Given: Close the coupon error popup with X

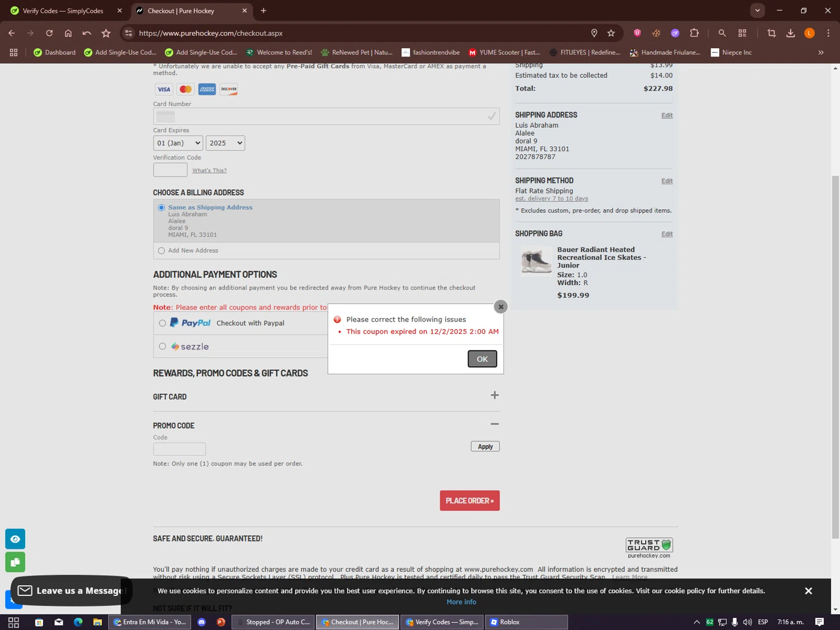Looking at the screenshot, I should point(501,306).
